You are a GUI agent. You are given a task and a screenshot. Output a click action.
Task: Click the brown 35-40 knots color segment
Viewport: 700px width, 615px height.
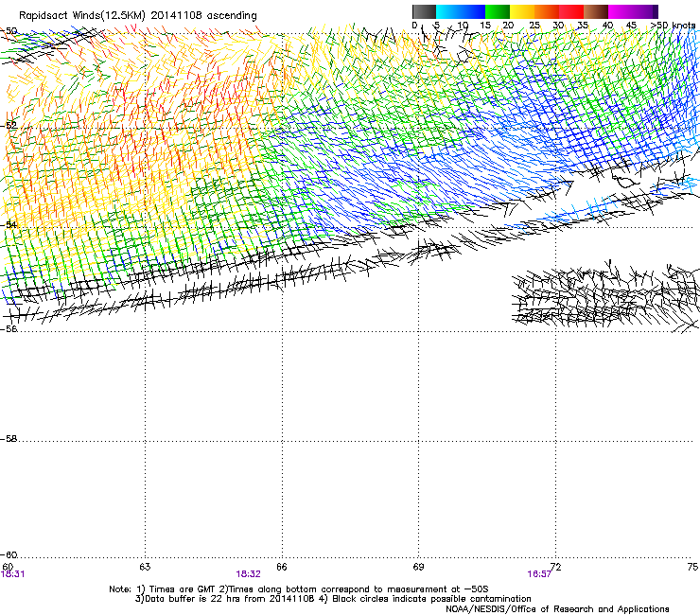coord(596,11)
